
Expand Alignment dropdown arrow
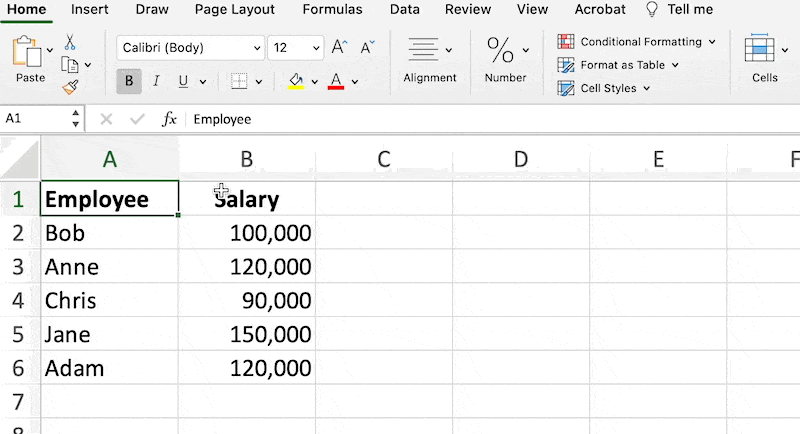pos(448,50)
